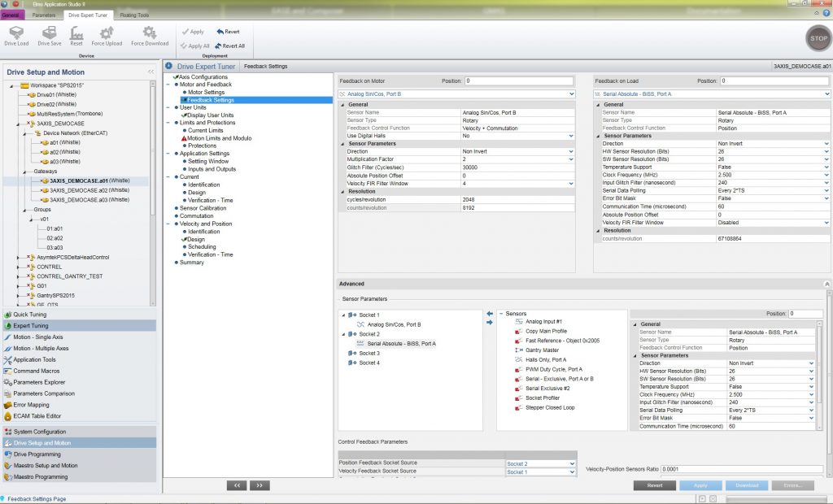Open Parameters Explorer in the sidebar
The height and width of the screenshot is (504, 833).
[39, 382]
